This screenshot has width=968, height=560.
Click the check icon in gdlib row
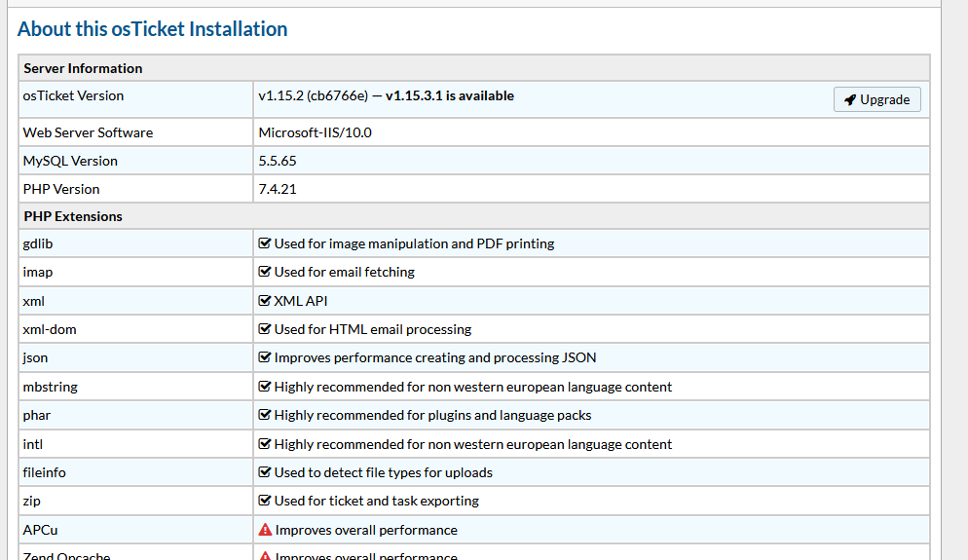265,243
